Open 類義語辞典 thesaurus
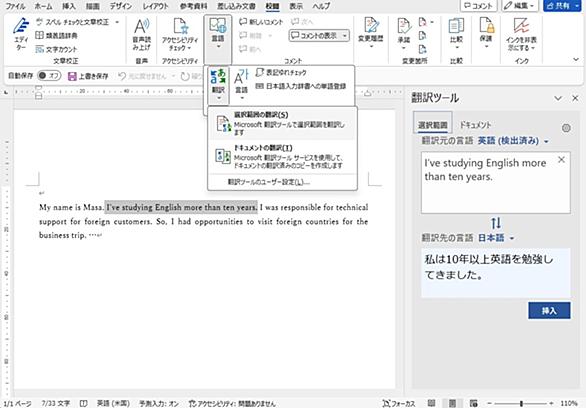586x408 pixels. point(56,35)
